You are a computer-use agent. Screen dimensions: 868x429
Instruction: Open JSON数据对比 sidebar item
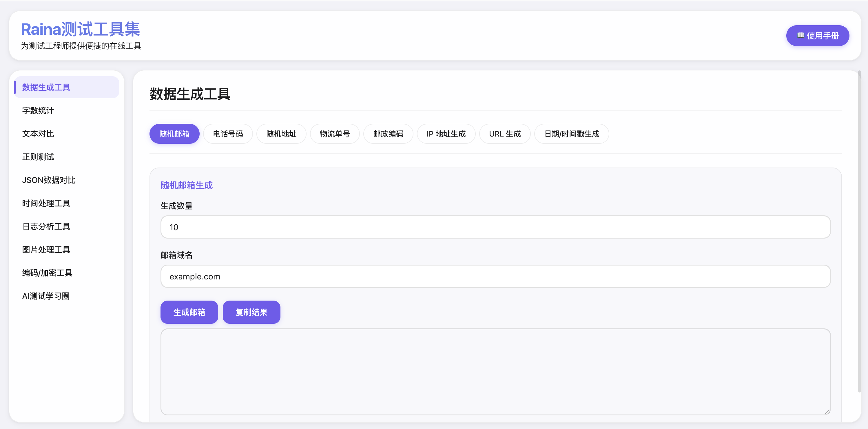point(67,180)
